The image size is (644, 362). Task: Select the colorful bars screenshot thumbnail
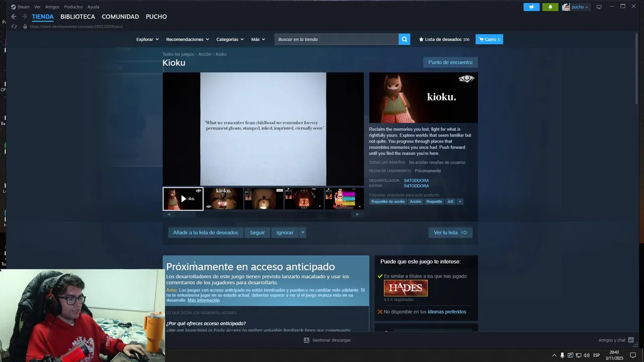(x=344, y=199)
